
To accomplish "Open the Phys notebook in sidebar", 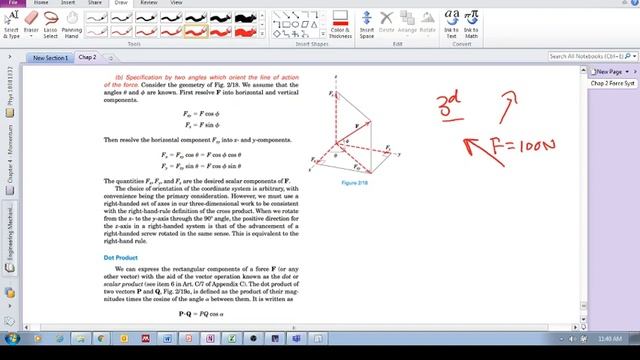I will point(10,92).
